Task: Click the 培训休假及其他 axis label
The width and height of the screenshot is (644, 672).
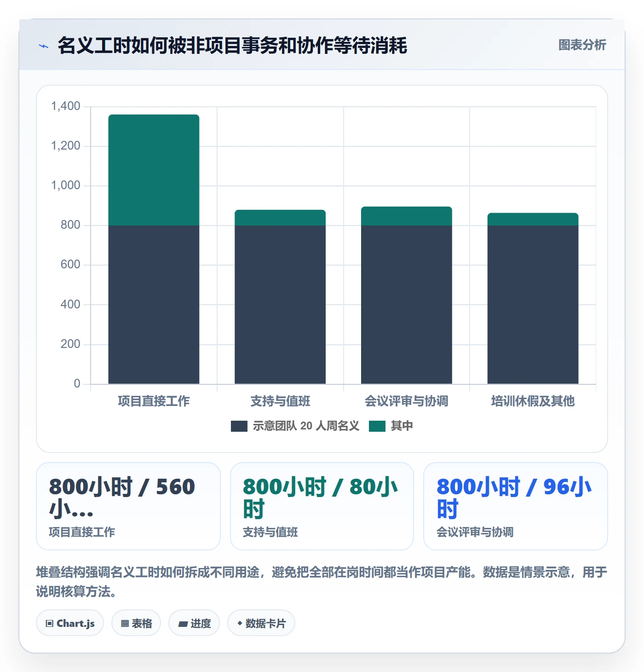Action: pos(533,401)
